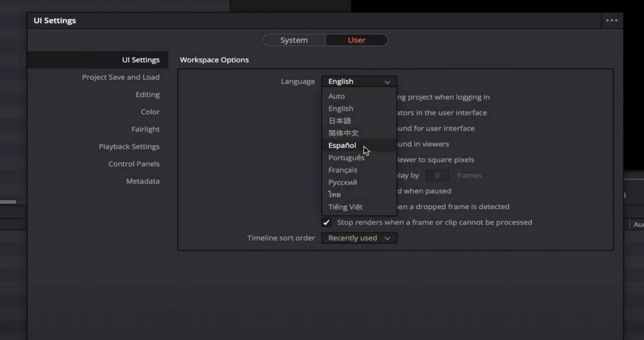Choose English from the language list
The image size is (644, 340).
click(x=359, y=108)
